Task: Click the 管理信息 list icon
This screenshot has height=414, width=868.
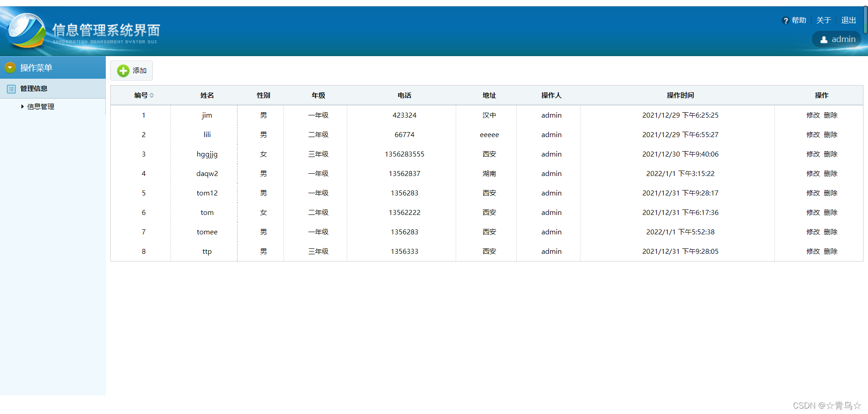Action: point(11,89)
